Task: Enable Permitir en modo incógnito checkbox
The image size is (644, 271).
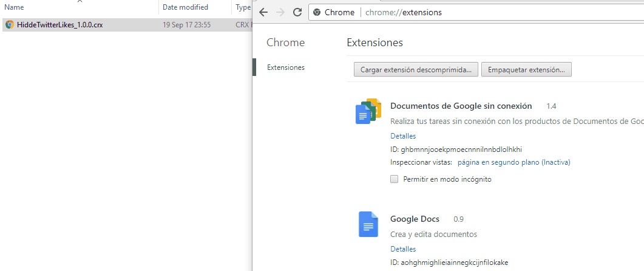Action: coord(395,179)
